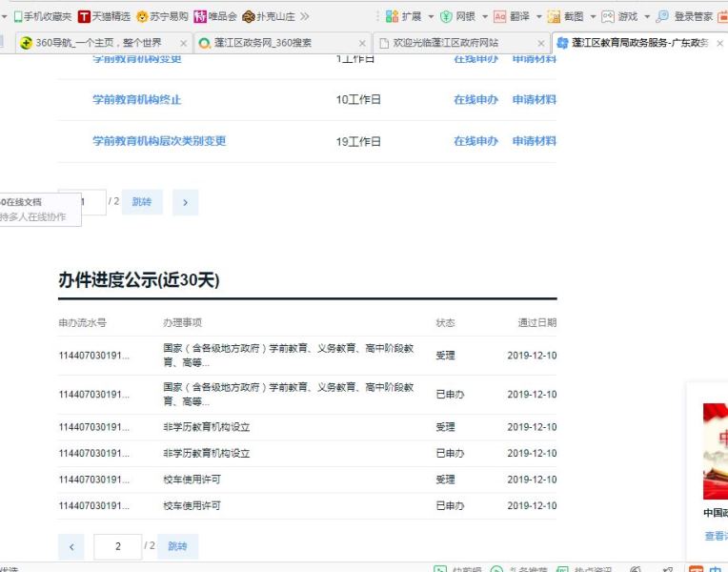The width and height of the screenshot is (728, 572).
Task: Click 在线申办 for 学前教育机构终止
Action: point(475,99)
